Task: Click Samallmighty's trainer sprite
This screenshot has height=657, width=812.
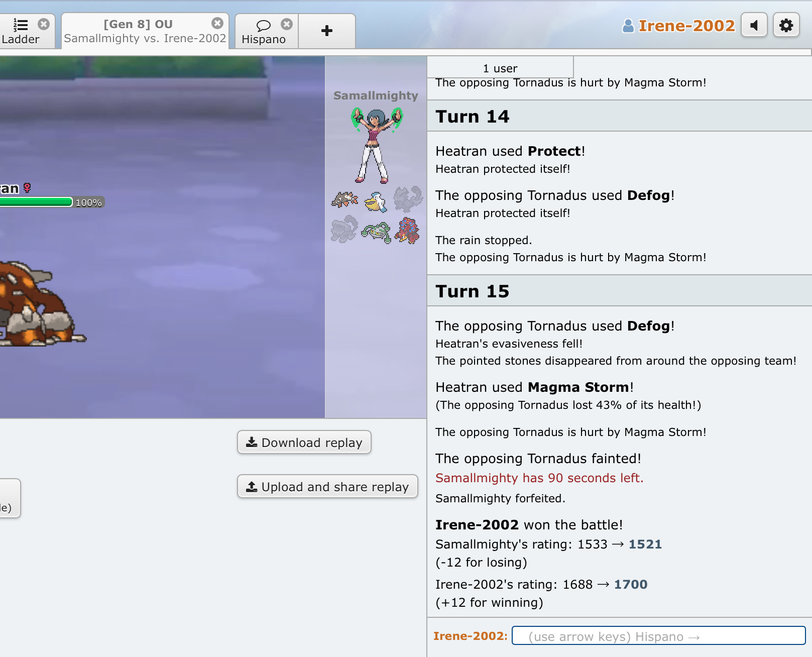Action: pos(376,145)
